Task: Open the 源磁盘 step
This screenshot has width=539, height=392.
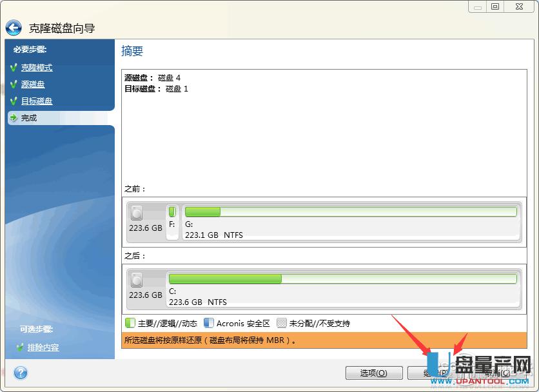Action: [x=33, y=84]
